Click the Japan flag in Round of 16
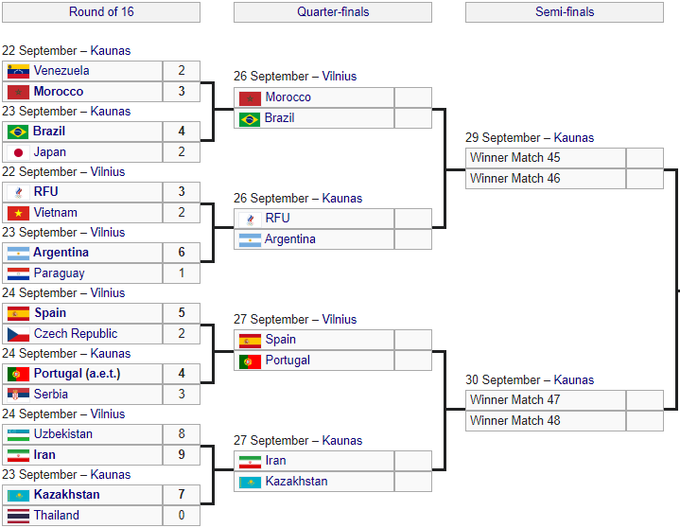 pyautogui.click(x=18, y=152)
